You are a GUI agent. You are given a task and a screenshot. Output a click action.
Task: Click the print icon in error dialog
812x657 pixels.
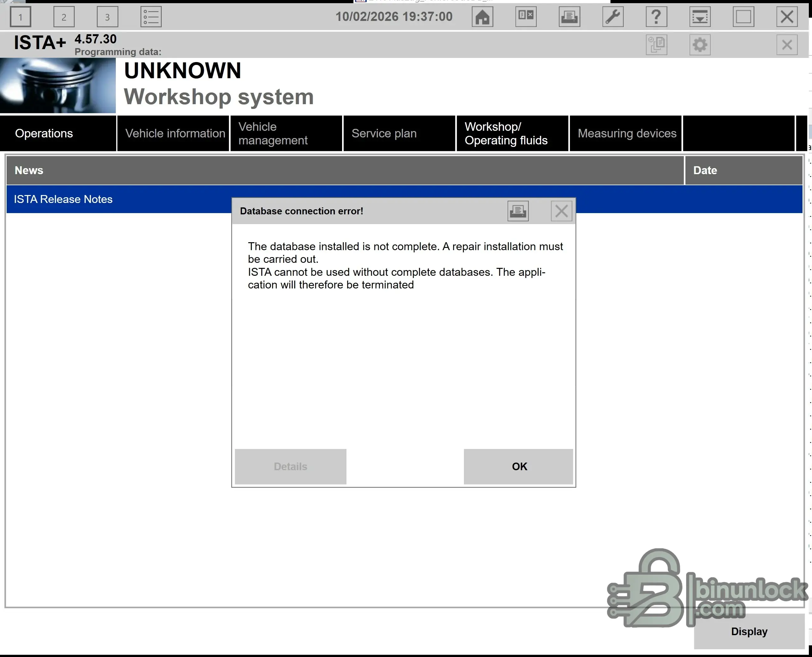[518, 211]
